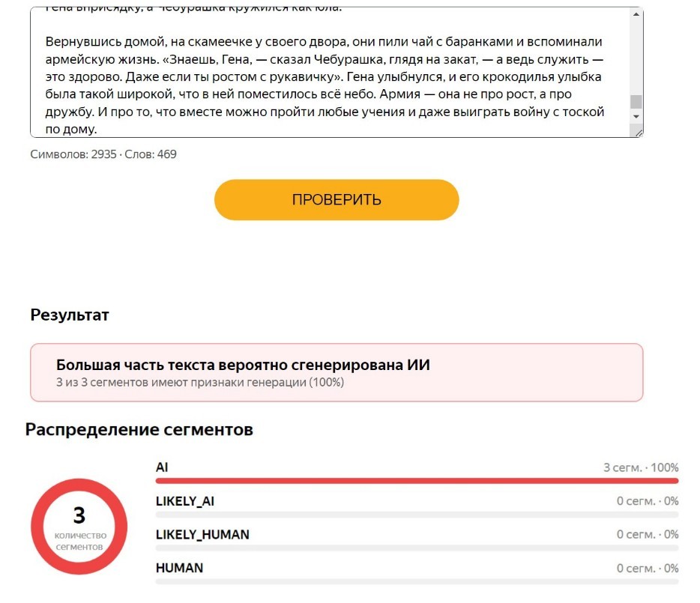Click the textarea scrollbar thumb
The height and width of the screenshot is (603, 700).
pos(636,101)
